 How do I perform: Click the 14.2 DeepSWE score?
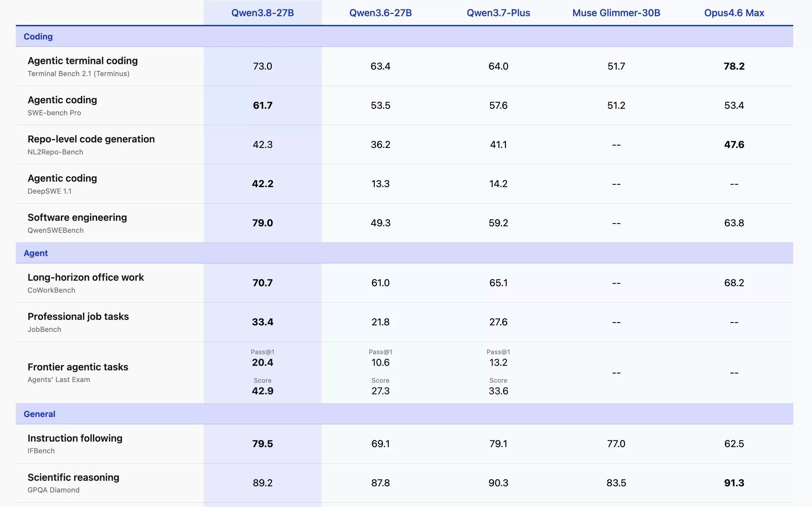[498, 184]
